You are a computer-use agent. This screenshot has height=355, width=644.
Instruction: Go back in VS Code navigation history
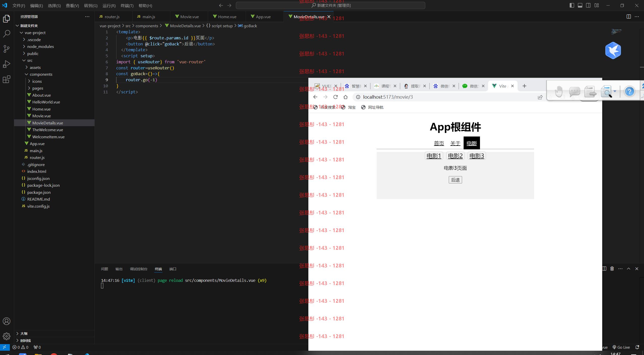pyautogui.click(x=221, y=5)
